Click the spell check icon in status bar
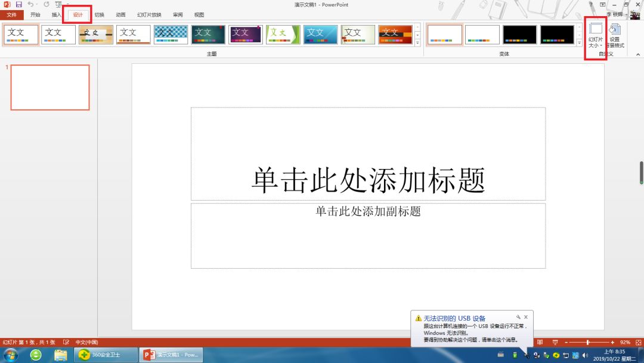Image resolution: width=644 pixels, height=363 pixels. (x=66, y=342)
